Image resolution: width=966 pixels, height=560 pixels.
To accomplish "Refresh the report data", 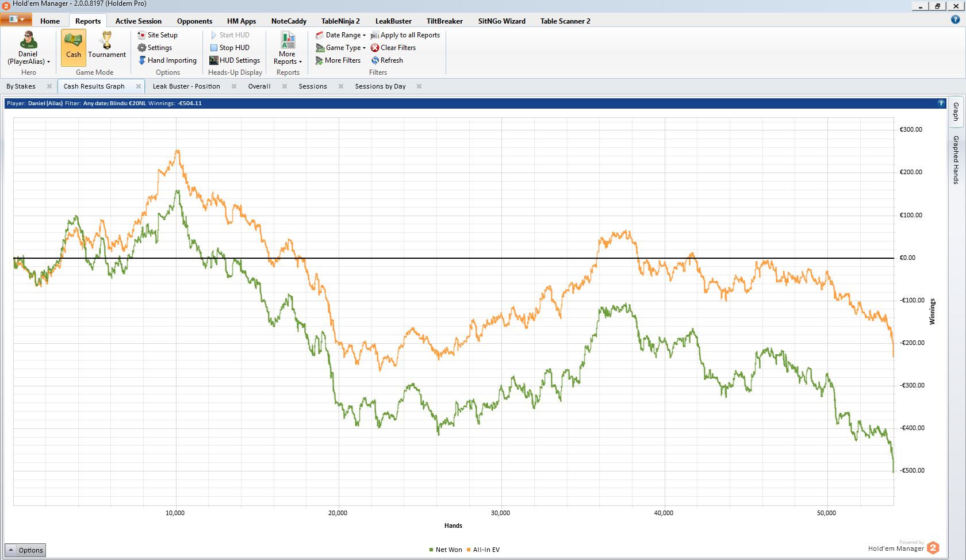I will (387, 60).
